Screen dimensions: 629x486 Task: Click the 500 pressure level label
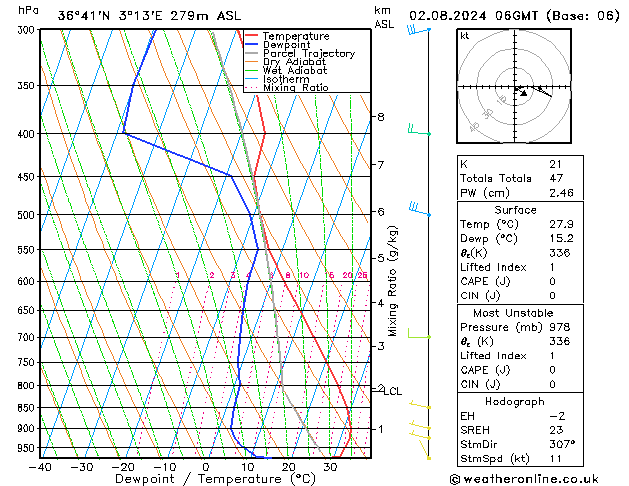tap(28, 215)
